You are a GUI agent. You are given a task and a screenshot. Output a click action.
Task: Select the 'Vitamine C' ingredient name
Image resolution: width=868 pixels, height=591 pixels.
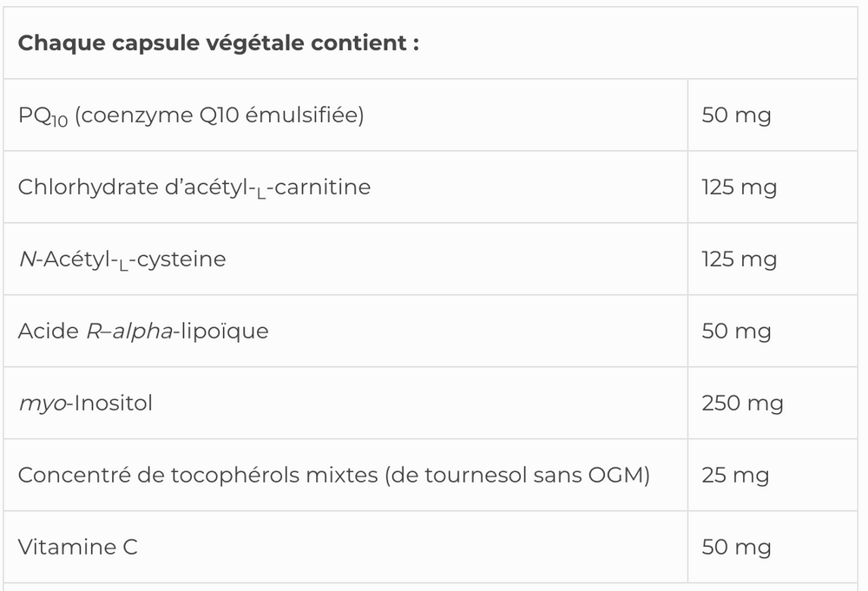pyautogui.click(x=77, y=547)
